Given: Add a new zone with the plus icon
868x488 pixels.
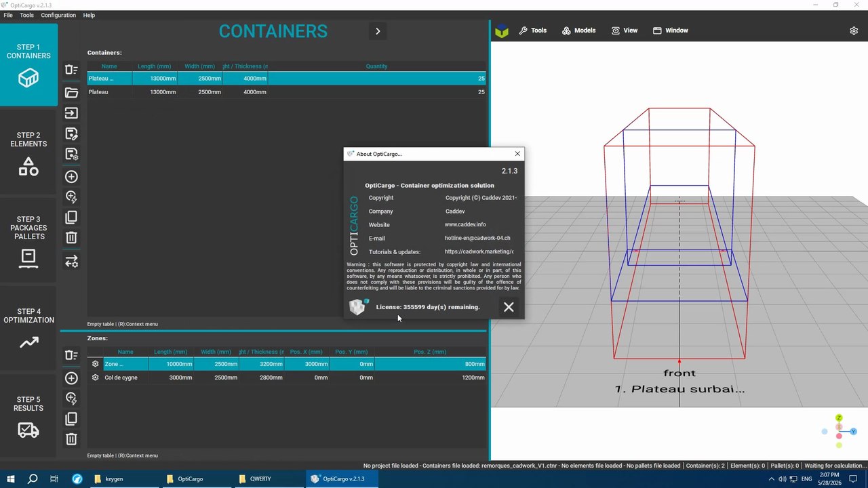Looking at the screenshot, I should (71, 378).
